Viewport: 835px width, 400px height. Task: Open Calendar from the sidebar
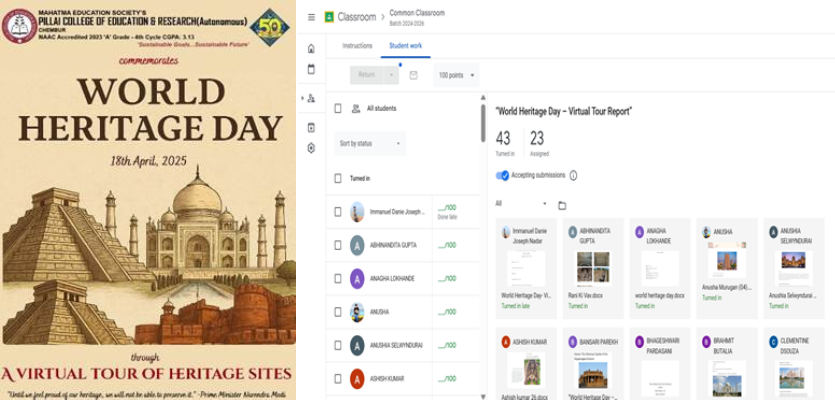point(311,69)
